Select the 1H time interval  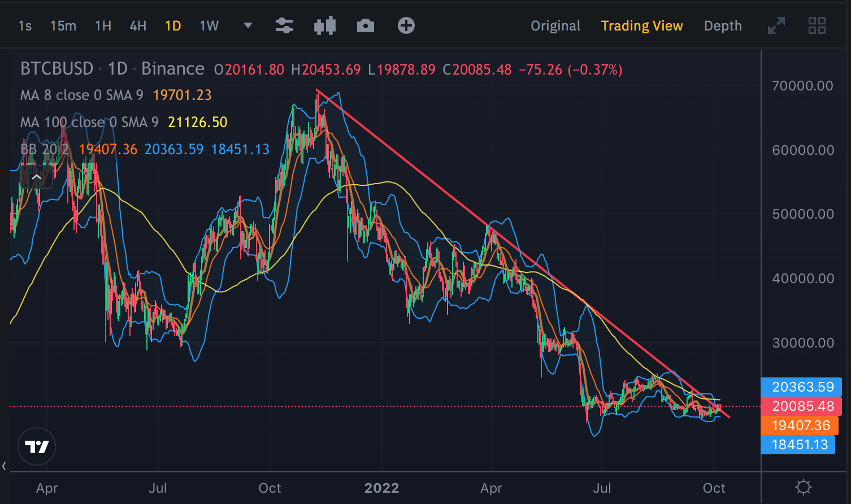click(103, 26)
